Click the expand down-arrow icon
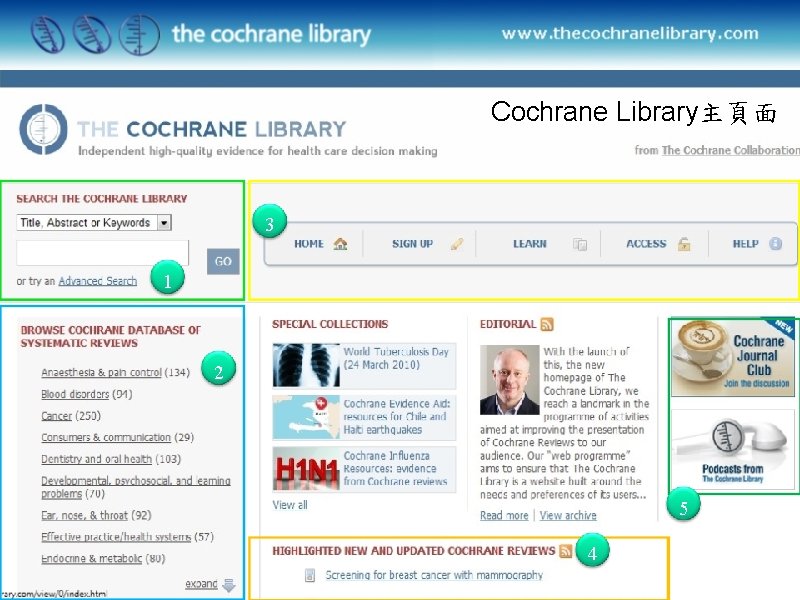This screenshot has width=800, height=600. click(229, 585)
